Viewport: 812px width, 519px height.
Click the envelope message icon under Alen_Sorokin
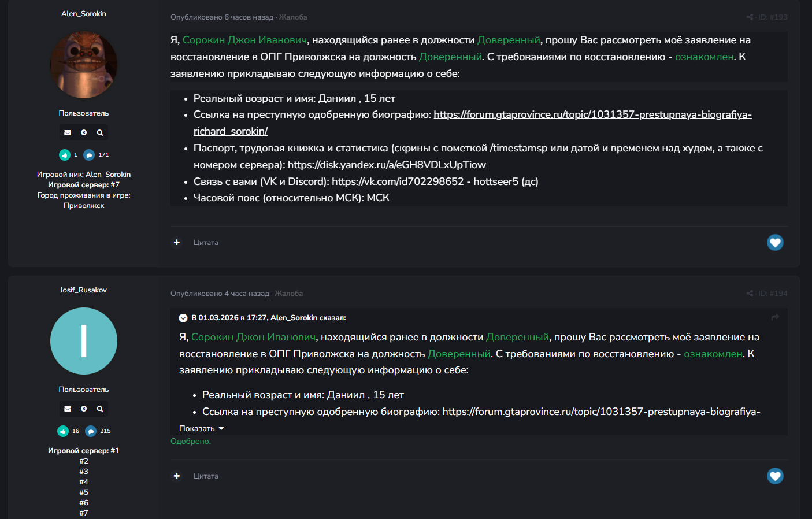click(x=68, y=133)
